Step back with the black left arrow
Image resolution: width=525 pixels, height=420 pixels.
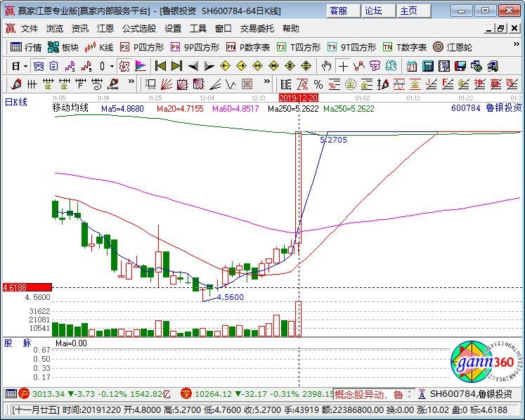pyautogui.click(x=193, y=66)
